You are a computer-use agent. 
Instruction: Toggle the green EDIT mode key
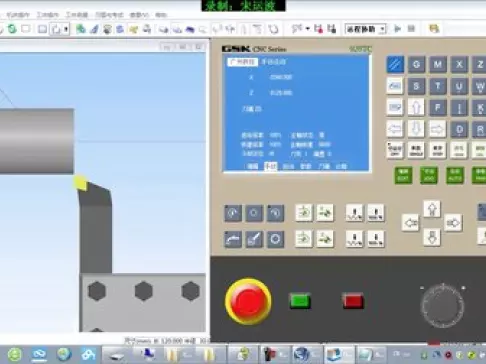point(403,175)
